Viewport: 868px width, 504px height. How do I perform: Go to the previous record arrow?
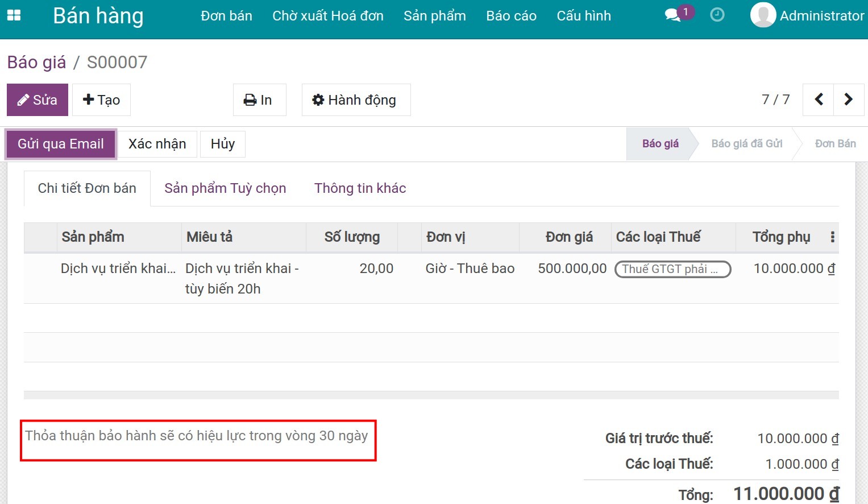click(819, 100)
